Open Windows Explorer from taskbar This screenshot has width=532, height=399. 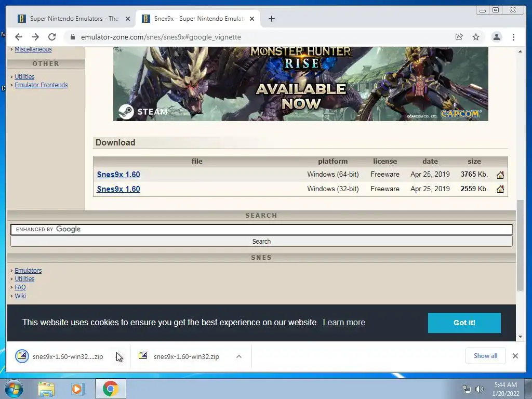[x=46, y=389]
